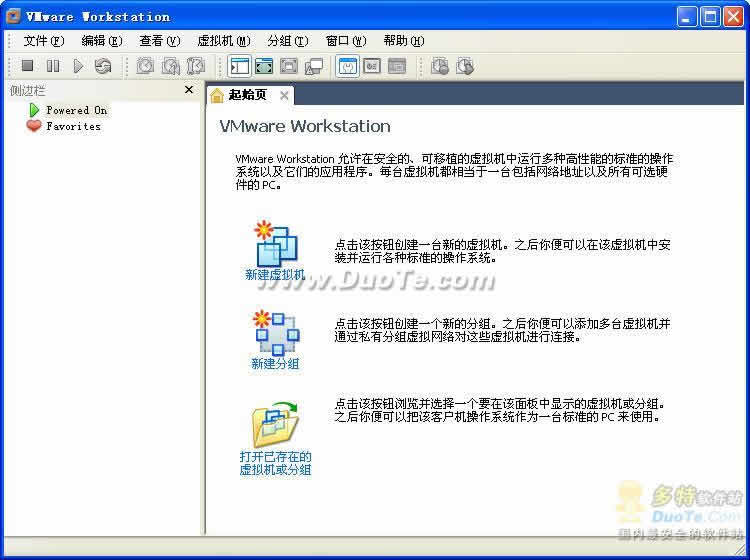Open the 文件 (File) menu
This screenshot has height=560, width=750.
[43, 41]
